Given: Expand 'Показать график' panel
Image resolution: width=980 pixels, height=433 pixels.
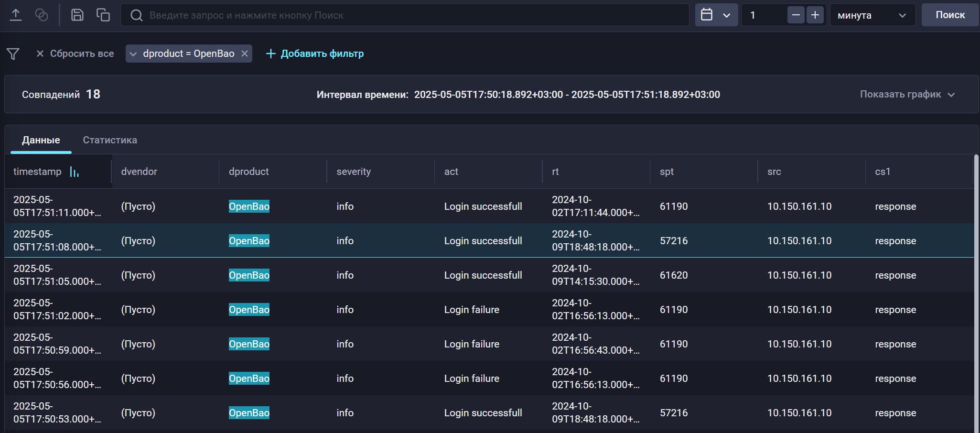Looking at the screenshot, I should 907,94.
